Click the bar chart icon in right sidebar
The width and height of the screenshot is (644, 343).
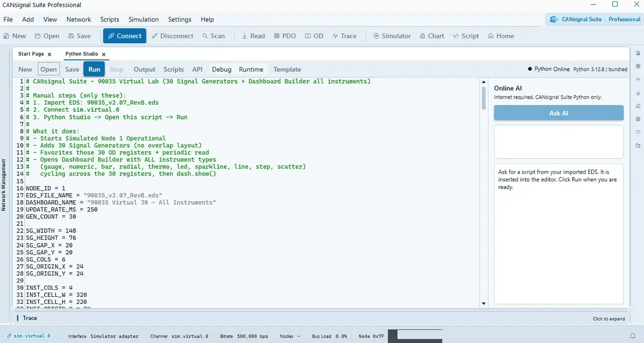[x=638, y=106]
